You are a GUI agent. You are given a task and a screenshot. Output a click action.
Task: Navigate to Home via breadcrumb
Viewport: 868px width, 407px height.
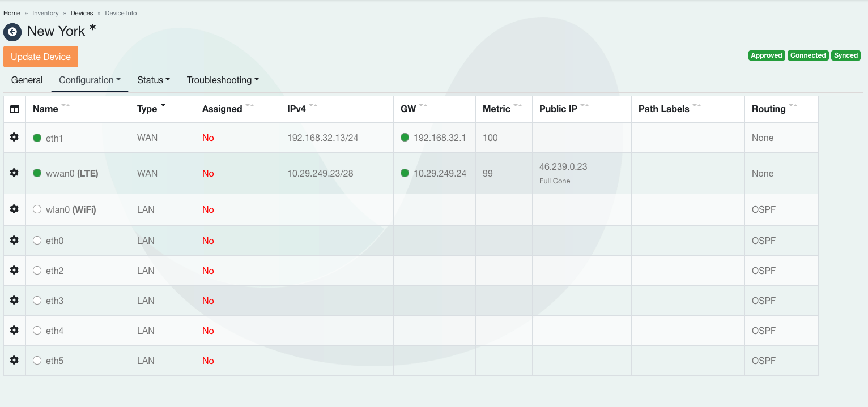click(x=12, y=13)
